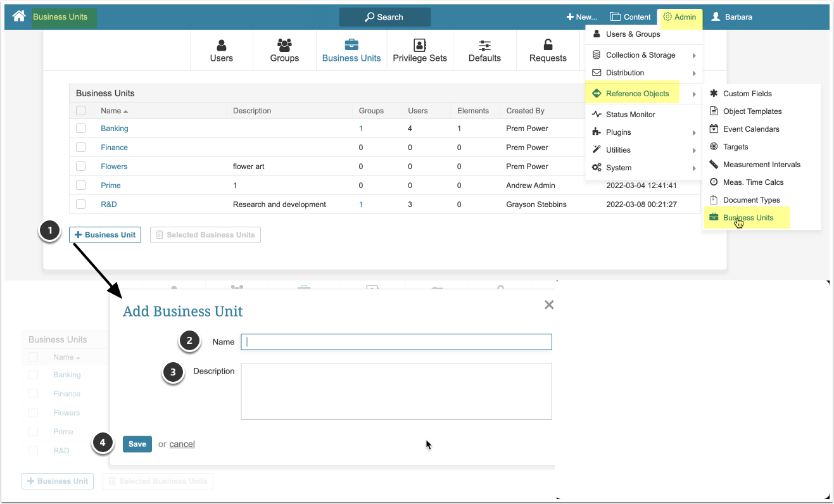Click the Home icon in top bar
The height and width of the screenshot is (504, 834).
tap(19, 17)
